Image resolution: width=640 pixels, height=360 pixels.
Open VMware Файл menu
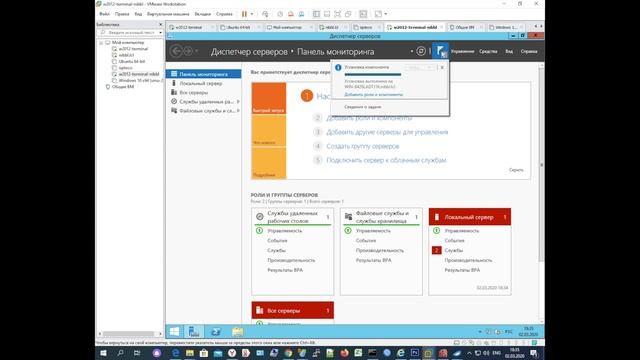(x=104, y=14)
